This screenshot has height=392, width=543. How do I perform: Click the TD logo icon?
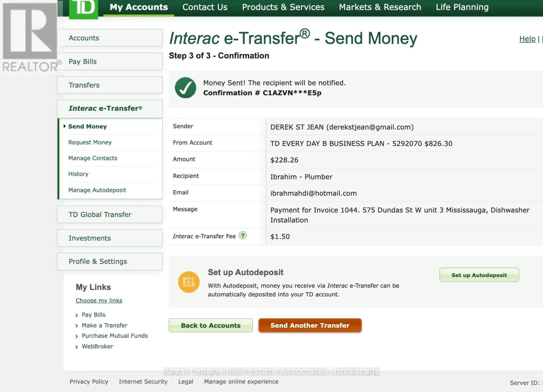pos(83,9)
